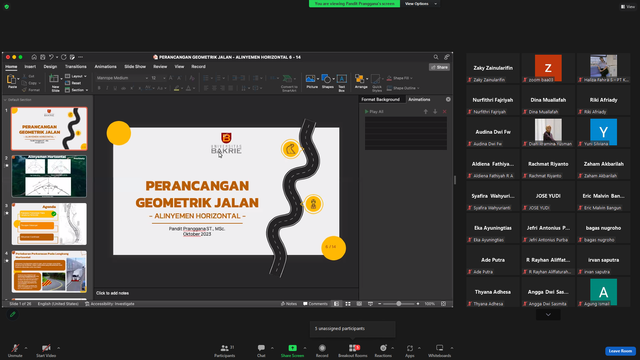Screen dimensions: 640x360
Task: Open the Zoom Chat panel
Action: tap(261, 350)
